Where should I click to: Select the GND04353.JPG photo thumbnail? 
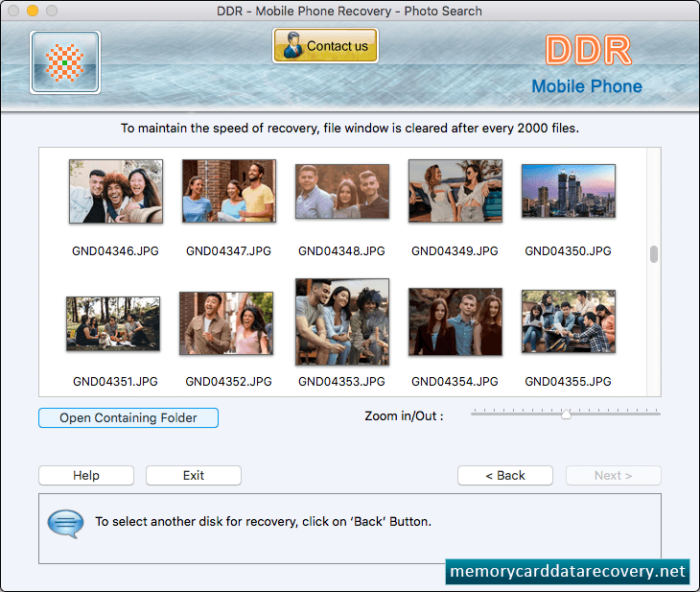click(x=342, y=321)
